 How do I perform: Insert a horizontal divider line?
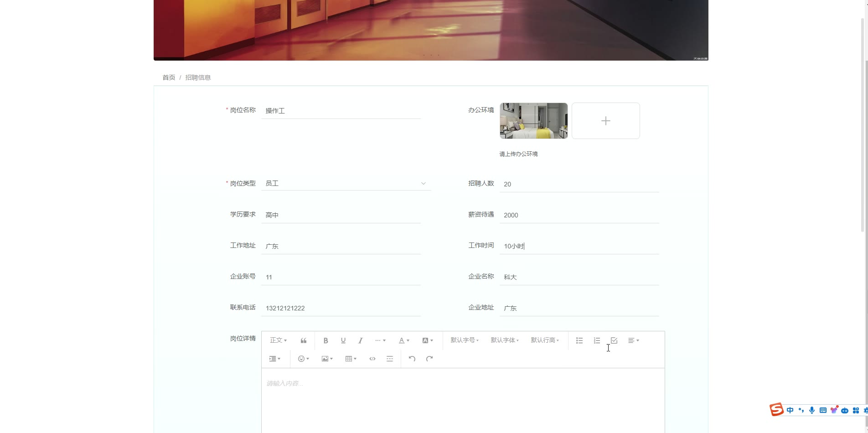click(390, 359)
